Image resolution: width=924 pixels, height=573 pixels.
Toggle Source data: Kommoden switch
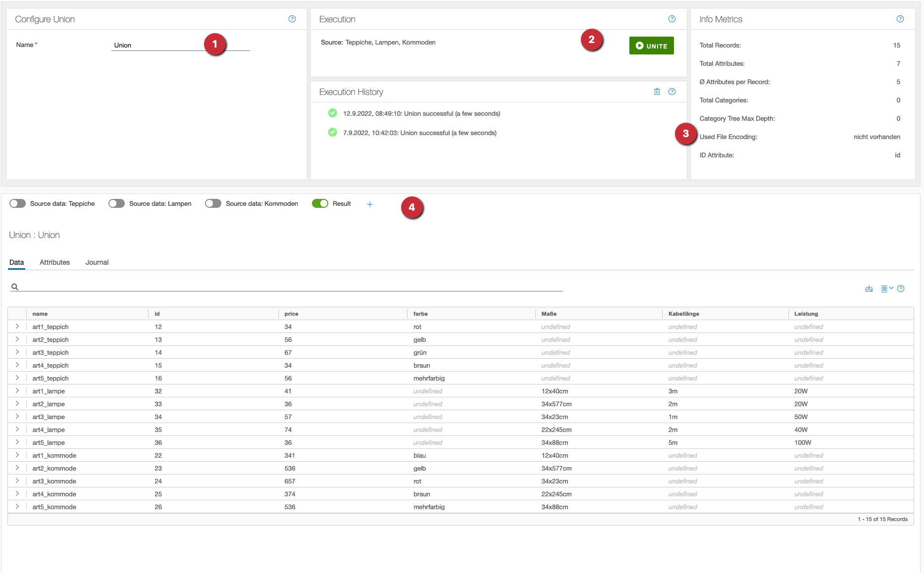coord(213,203)
